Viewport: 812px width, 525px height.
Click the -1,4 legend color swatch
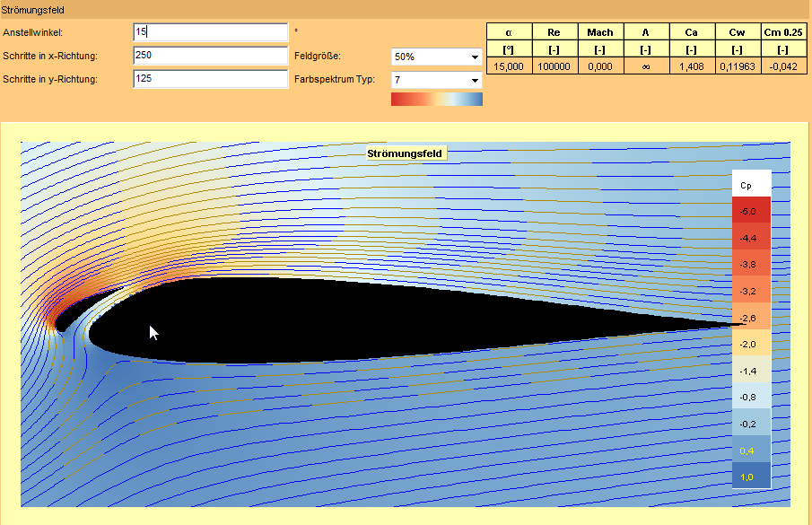coord(751,371)
